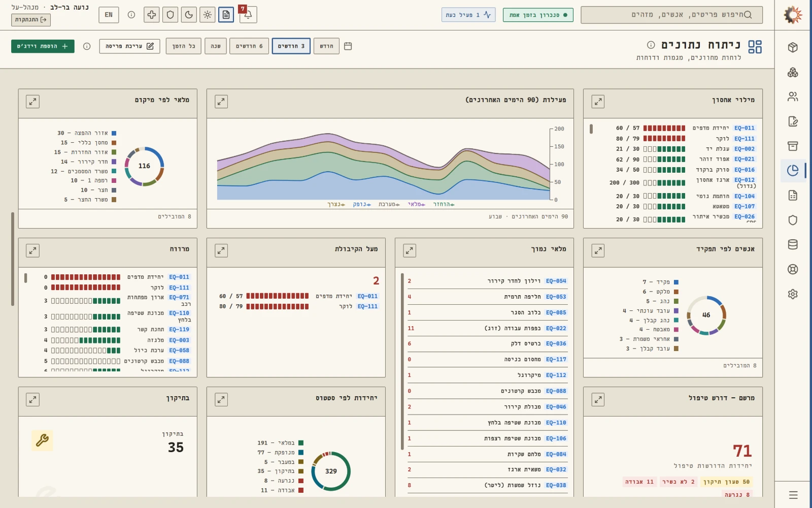The height and width of the screenshot is (508, 812).
Task: Expand the מעל הקיבולת widget
Action: coord(221,250)
